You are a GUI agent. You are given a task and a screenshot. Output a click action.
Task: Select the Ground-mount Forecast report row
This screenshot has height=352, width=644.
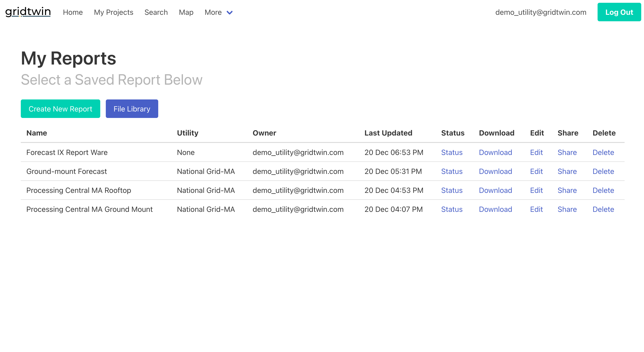tap(67, 172)
